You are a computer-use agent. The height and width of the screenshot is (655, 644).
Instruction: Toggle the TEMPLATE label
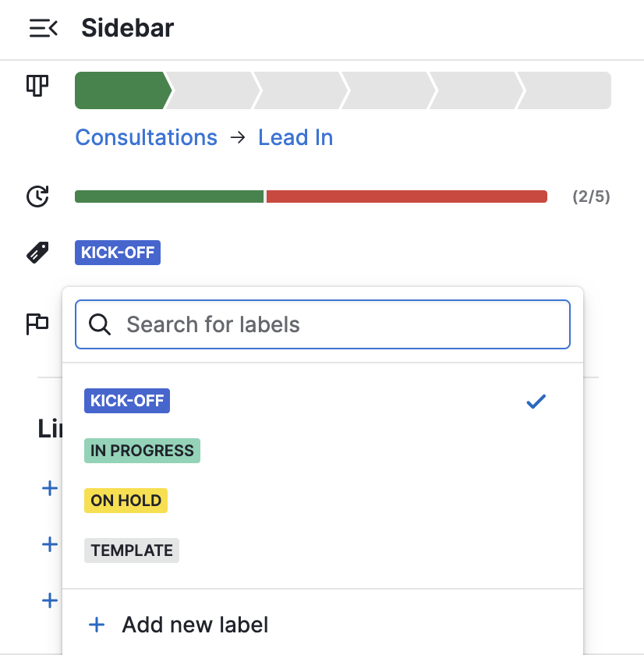[x=131, y=550]
